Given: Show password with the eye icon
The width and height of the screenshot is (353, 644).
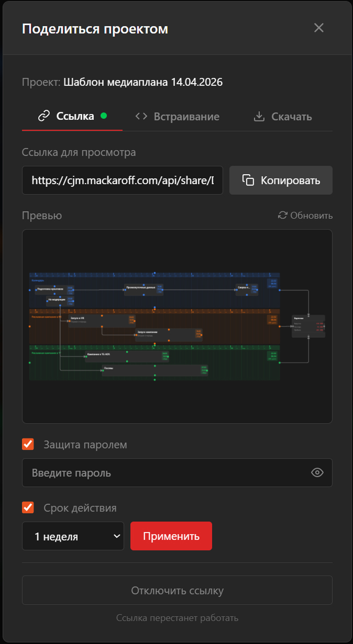Looking at the screenshot, I should 317,473.
